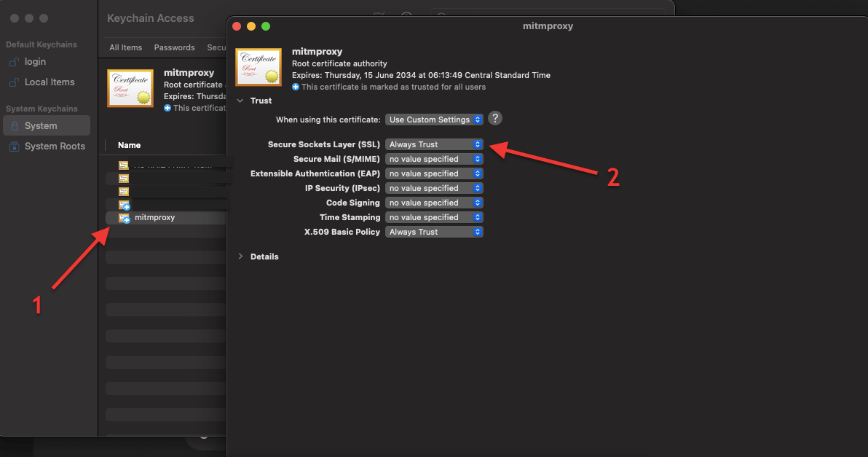Click the trusted-for-all-users blue plus icon
Viewport: 868px width, 457px height.
tap(296, 87)
